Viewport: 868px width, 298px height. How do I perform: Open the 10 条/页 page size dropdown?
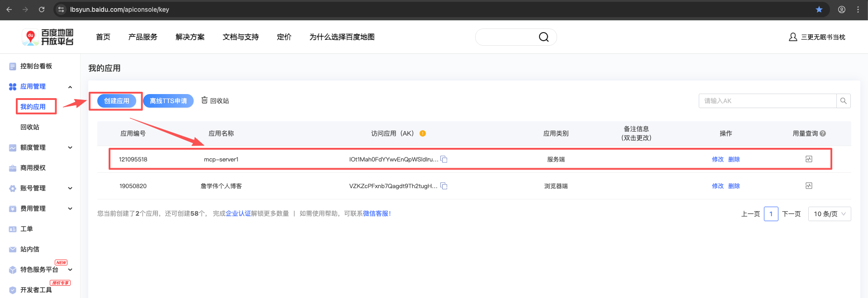coord(829,214)
